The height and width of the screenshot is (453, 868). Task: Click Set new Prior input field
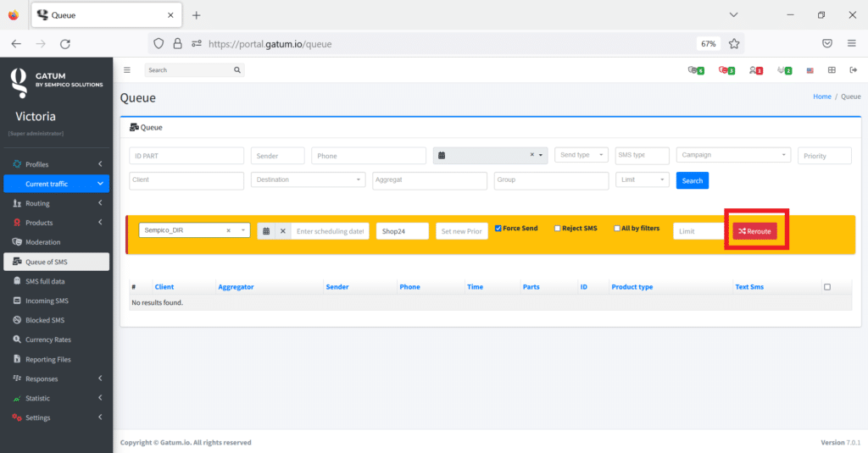point(462,231)
